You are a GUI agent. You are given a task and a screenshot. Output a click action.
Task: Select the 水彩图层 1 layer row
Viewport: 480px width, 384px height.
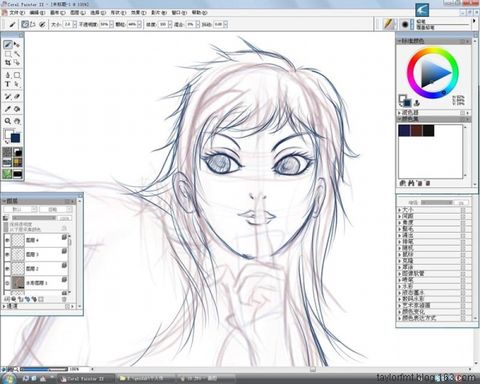[36, 283]
